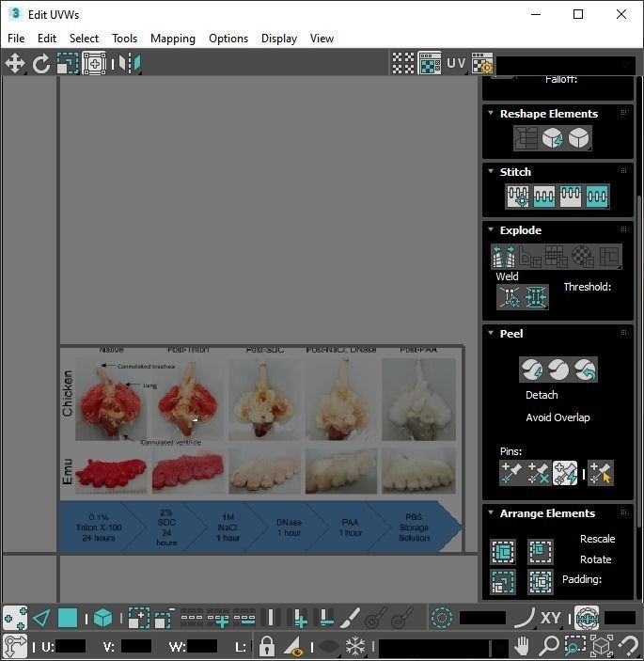644x661 pixels.
Task: Click the Freeze Selected snowflake icon
Action: coord(355,645)
